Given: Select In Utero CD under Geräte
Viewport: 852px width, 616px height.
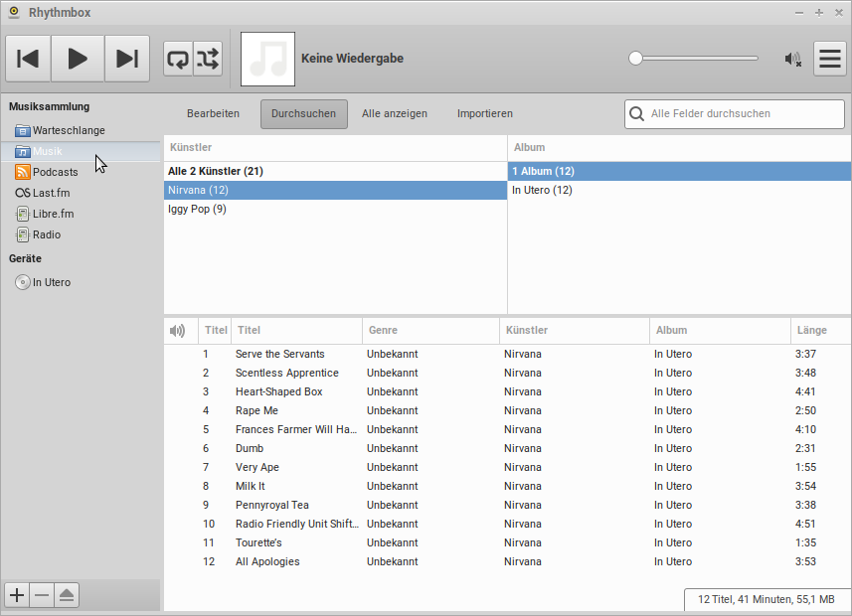Looking at the screenshot, I should point(81,282).
